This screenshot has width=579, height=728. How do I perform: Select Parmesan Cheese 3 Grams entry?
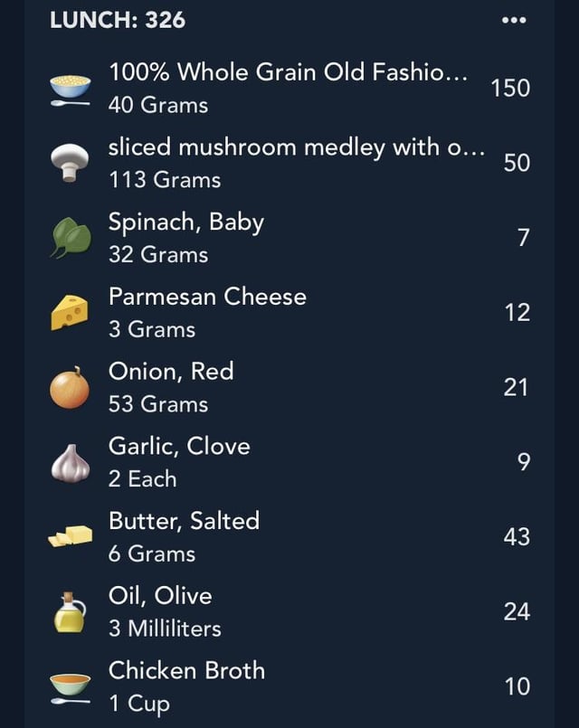(x=289, y=313)
